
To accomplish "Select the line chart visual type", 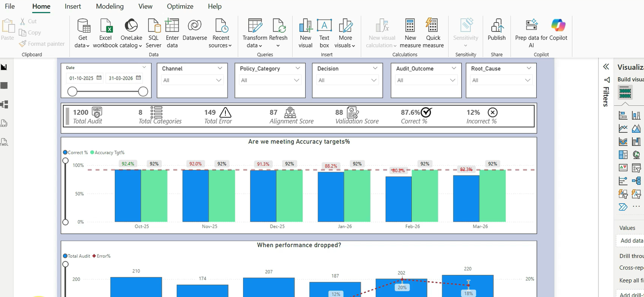I will pos(623,129).
